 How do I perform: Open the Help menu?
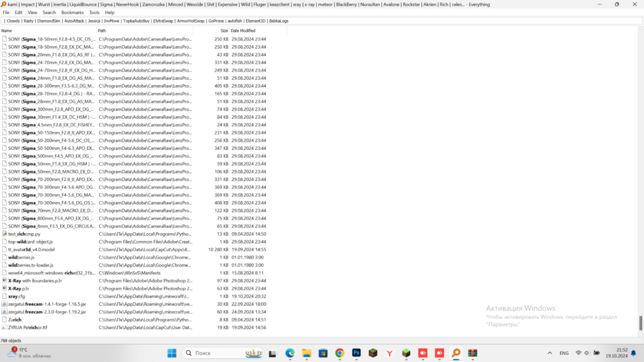point(109,12)
